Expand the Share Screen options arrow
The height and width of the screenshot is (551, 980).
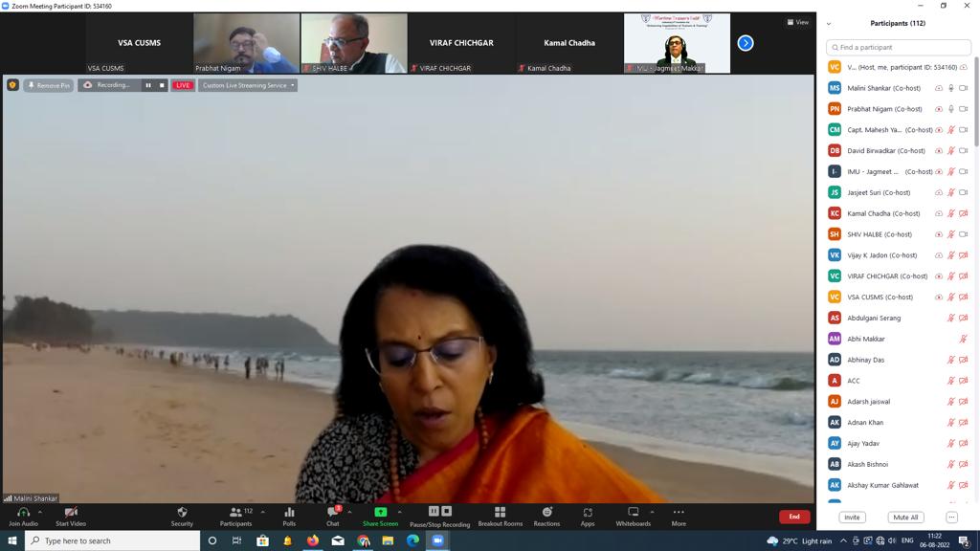point(399,513)
